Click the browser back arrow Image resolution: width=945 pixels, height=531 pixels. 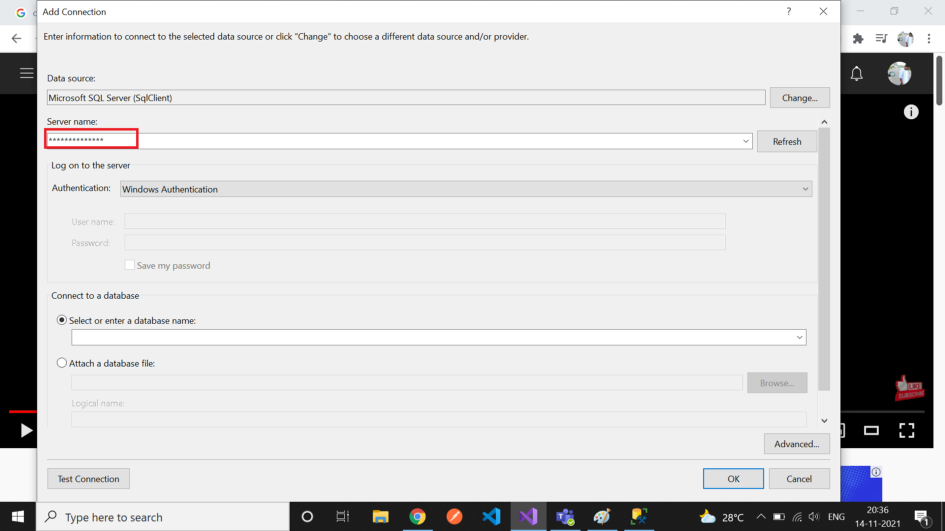click(x=16, y=39)
